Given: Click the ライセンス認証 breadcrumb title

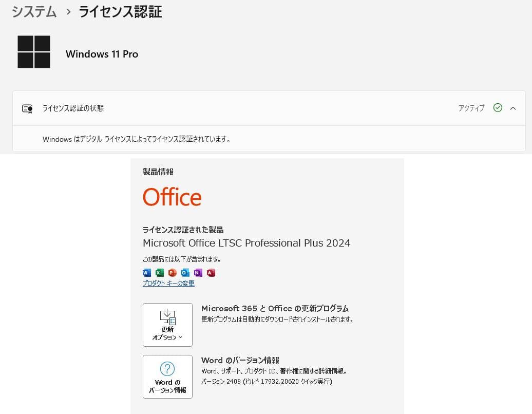Looking at the screenshot, I should click(119, 11).
